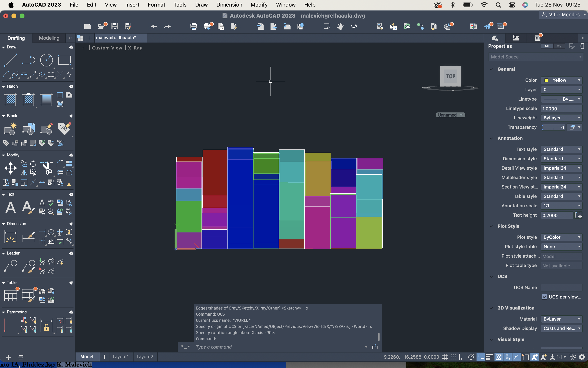The width and height of the screenshot is (588, 368).
Task: Click the Parametric lock constraint icon
Action: 46,326
